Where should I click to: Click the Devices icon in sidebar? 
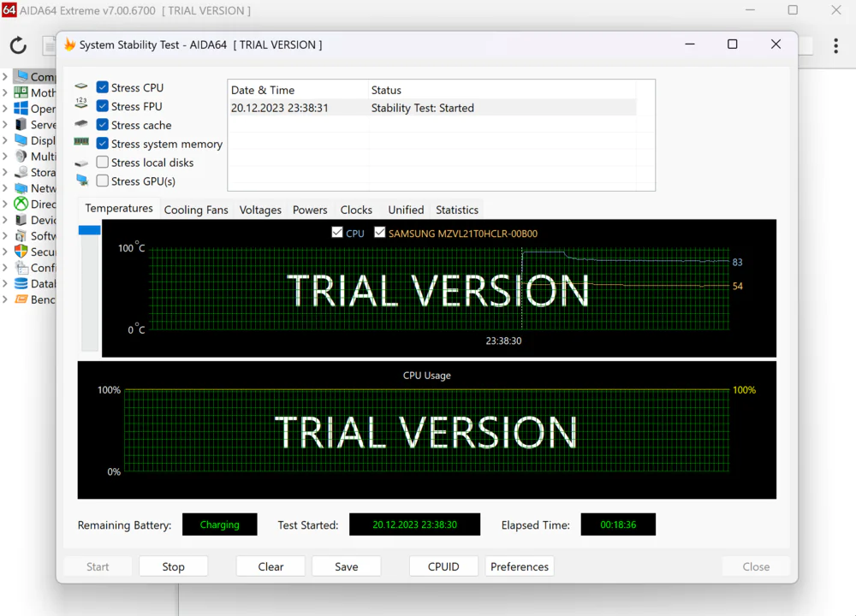click(21, 220)
